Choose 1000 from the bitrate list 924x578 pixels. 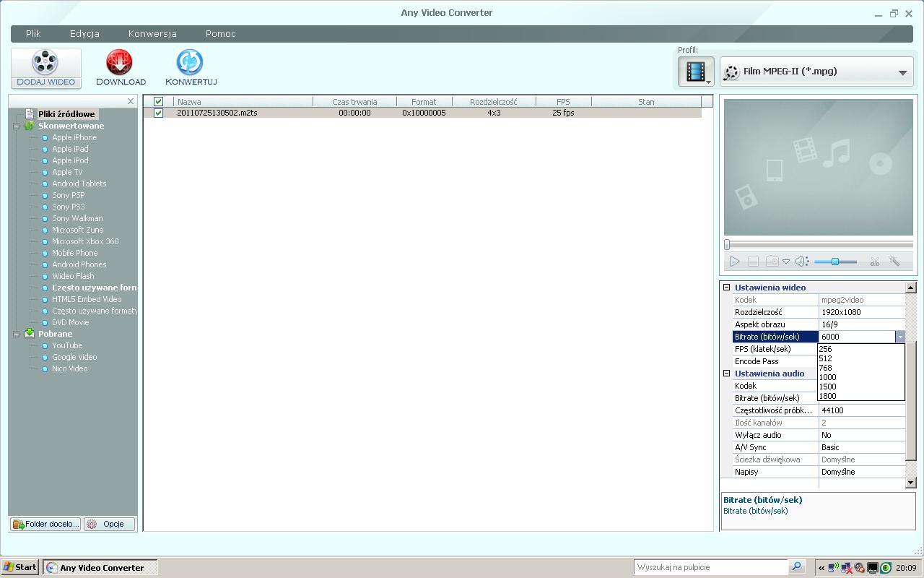pos(828,377)
